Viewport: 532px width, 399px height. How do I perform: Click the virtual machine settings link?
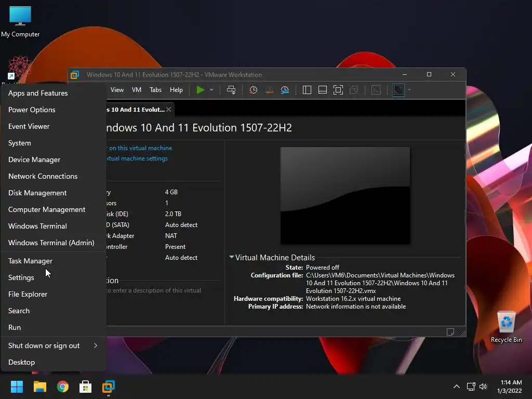[137, 158]
